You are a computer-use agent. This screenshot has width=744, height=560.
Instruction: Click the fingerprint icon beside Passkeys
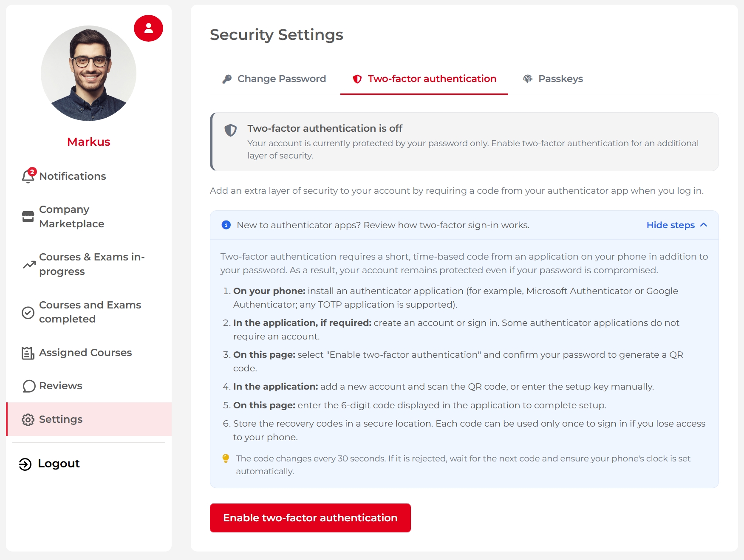(528, 79)
